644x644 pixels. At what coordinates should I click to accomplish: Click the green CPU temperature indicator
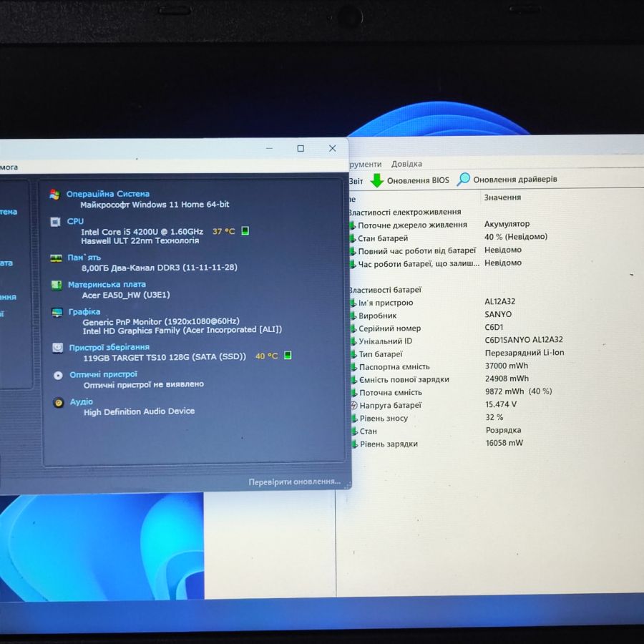pos(245,231)
